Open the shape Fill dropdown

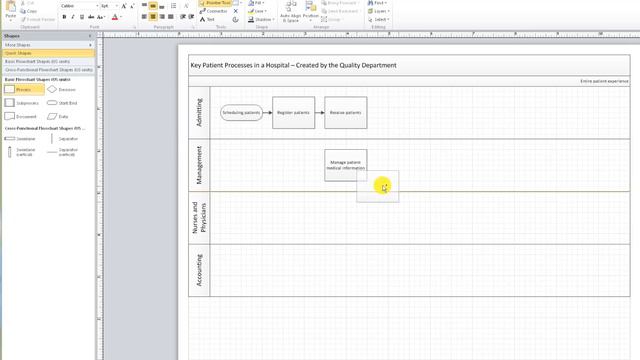coord(256,3)
